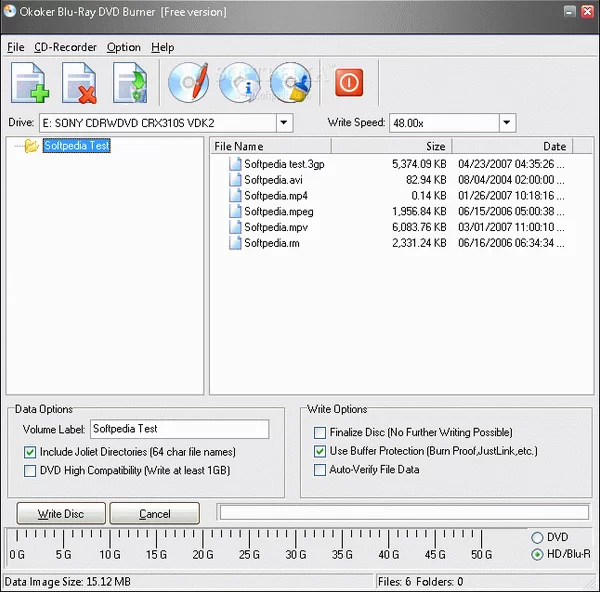
Task: Close the Okoker Blu-Ray DVD Burner window
Action: (587, 11)
